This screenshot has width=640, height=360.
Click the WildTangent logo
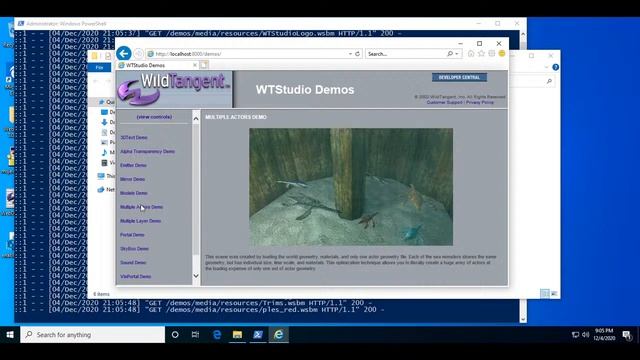(174, 89)
